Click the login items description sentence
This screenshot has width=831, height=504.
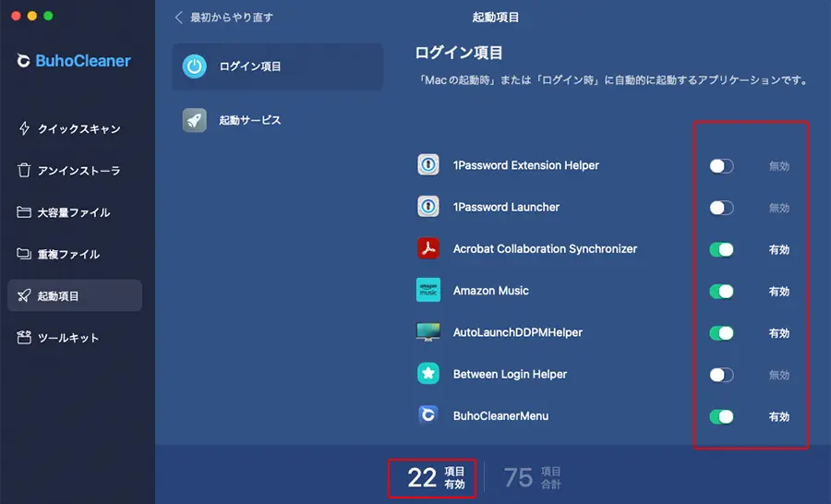(613, 80)
